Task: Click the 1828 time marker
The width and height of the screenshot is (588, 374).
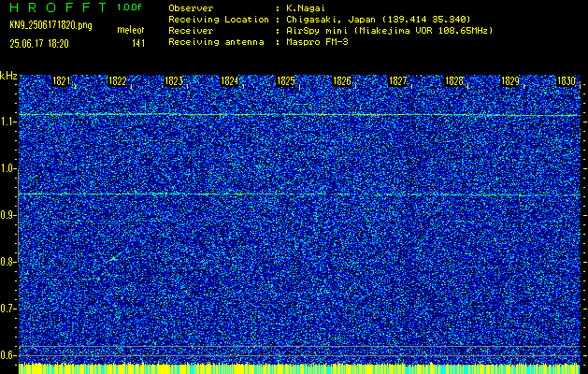Action: coord(454,81)
